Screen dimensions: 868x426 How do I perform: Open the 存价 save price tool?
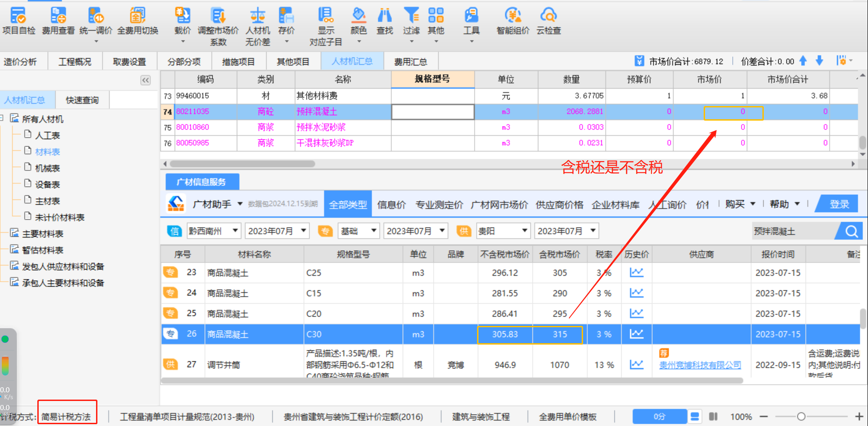point(286,25)
